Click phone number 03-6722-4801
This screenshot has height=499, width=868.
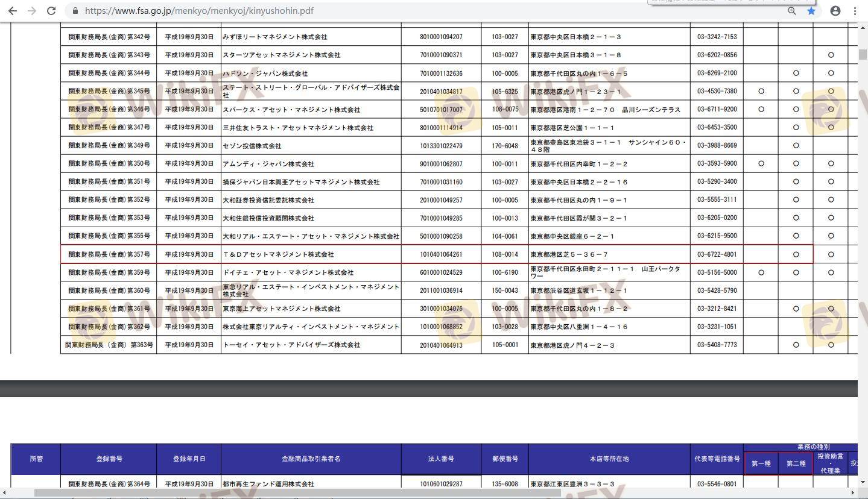717,254
